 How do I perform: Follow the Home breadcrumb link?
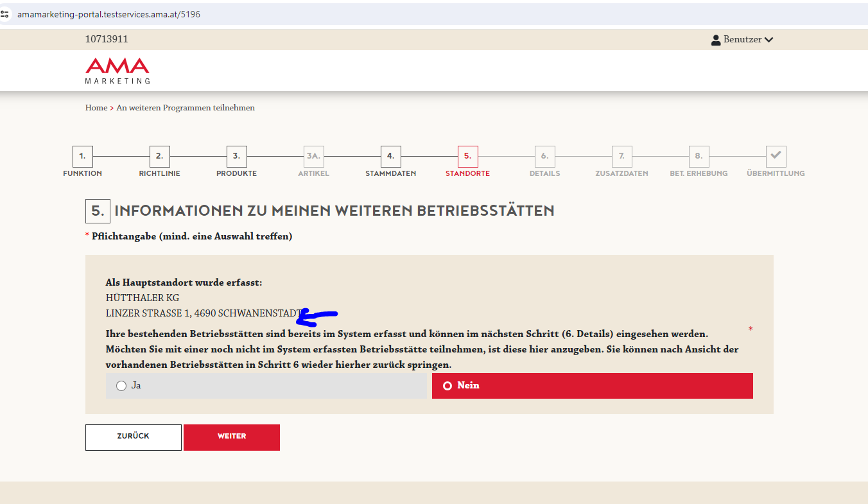click(x=96, y=108)
